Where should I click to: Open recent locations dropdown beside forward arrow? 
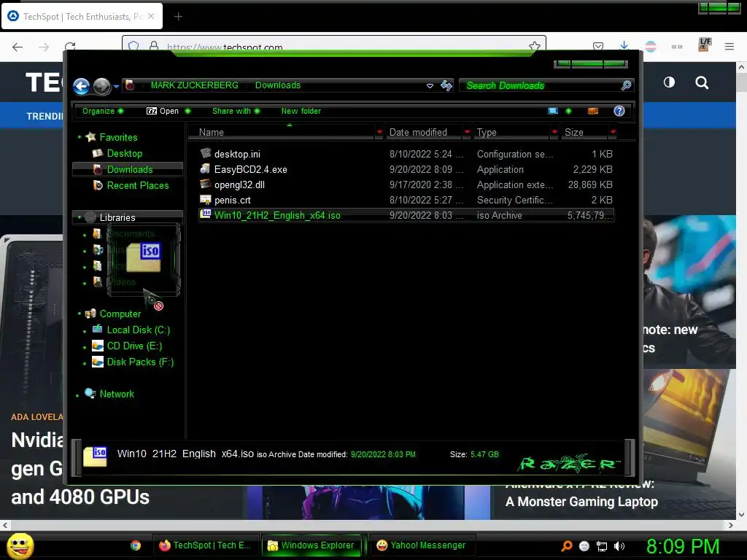(x=116, y=87)
